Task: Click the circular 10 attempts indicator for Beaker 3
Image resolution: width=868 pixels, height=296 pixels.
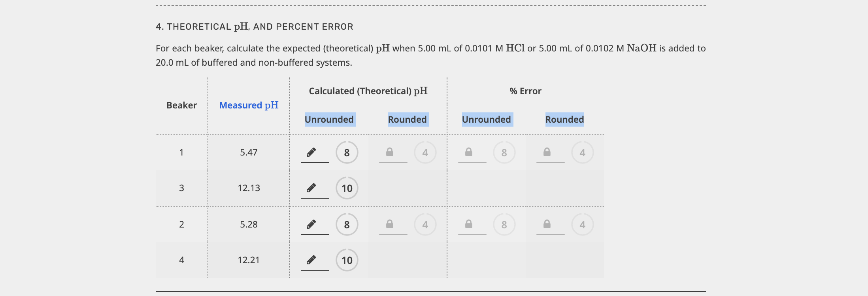Action: pyautogui.click(x=347, y=188)
